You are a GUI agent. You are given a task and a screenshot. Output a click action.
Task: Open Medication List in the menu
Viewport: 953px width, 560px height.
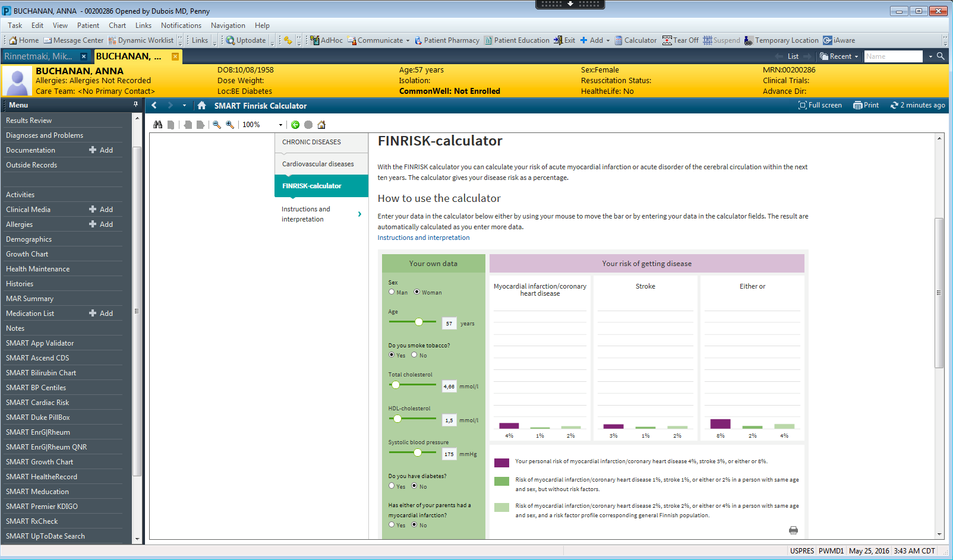(30, 314)
